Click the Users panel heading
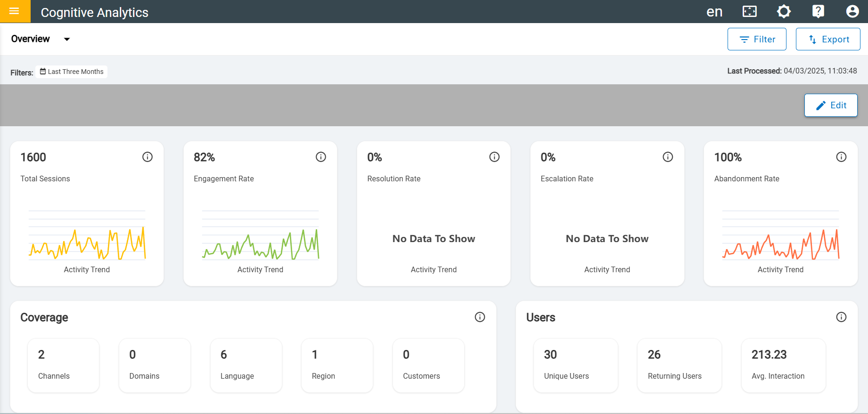The height and width of the screenshot is (414, 868). (540, 317)
